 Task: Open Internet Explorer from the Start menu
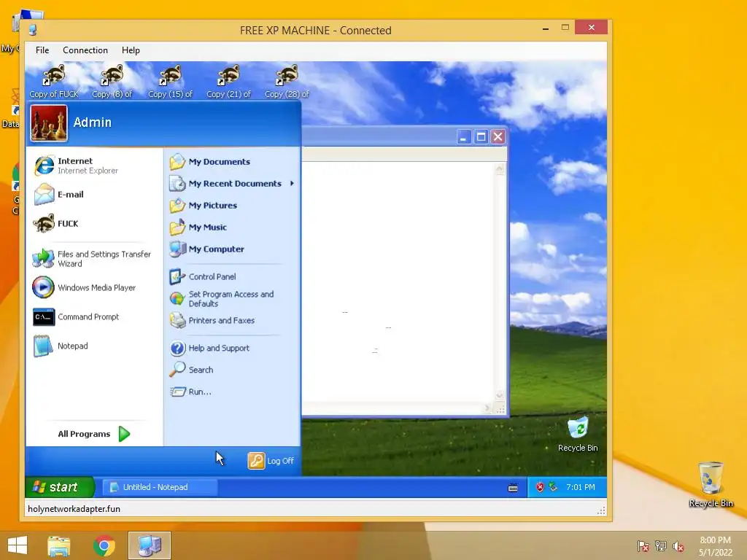point(76,166)
